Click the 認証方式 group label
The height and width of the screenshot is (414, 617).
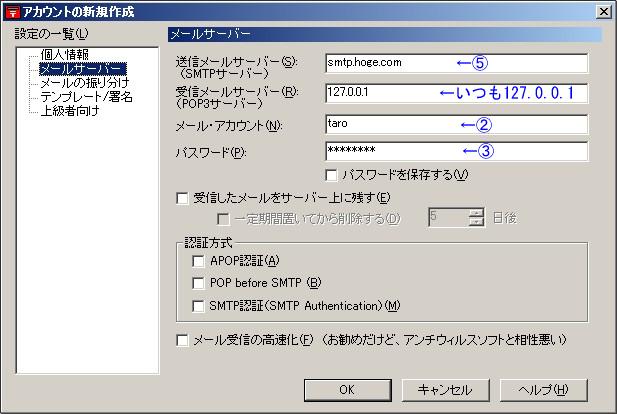click(x=209, y=243)
